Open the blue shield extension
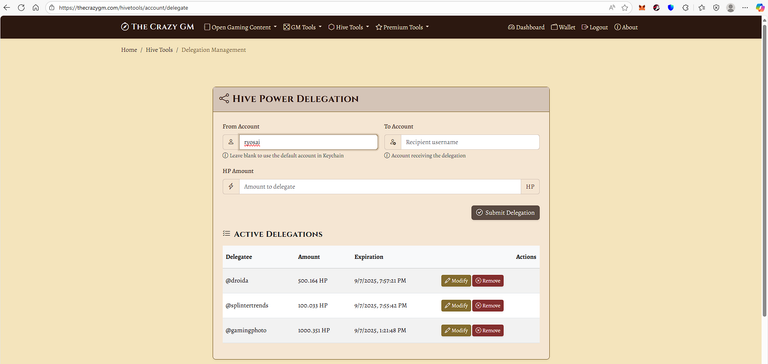The height and width of the screenshot is (364, 768). coord(671,8)
